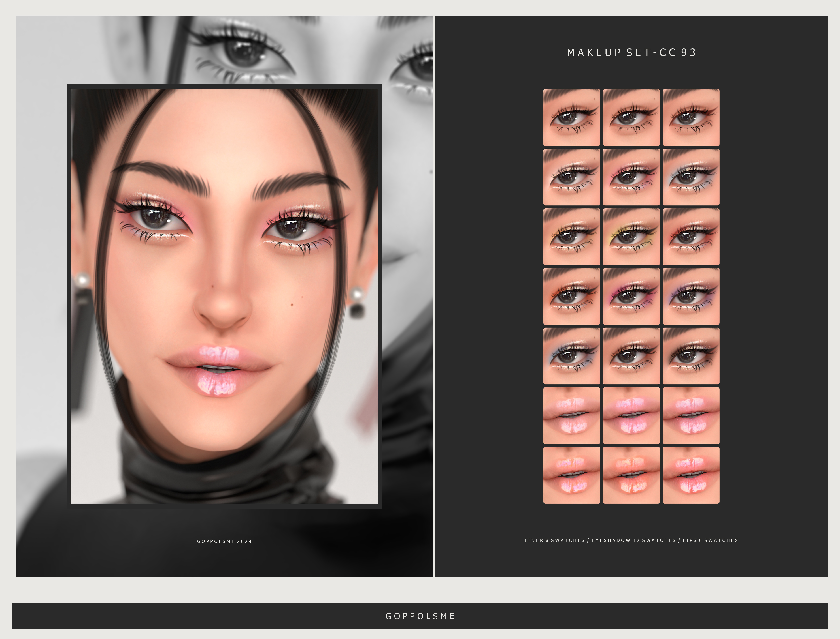Click the first liner swatch at top-left of grid
Image resolution: width=840 pixels, height=639 pixels.
pos(571,117)
